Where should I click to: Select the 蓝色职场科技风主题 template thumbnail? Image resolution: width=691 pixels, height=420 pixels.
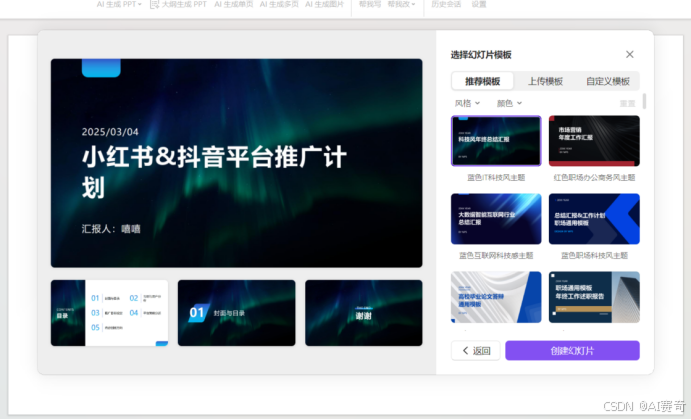(x=594, y=219)
